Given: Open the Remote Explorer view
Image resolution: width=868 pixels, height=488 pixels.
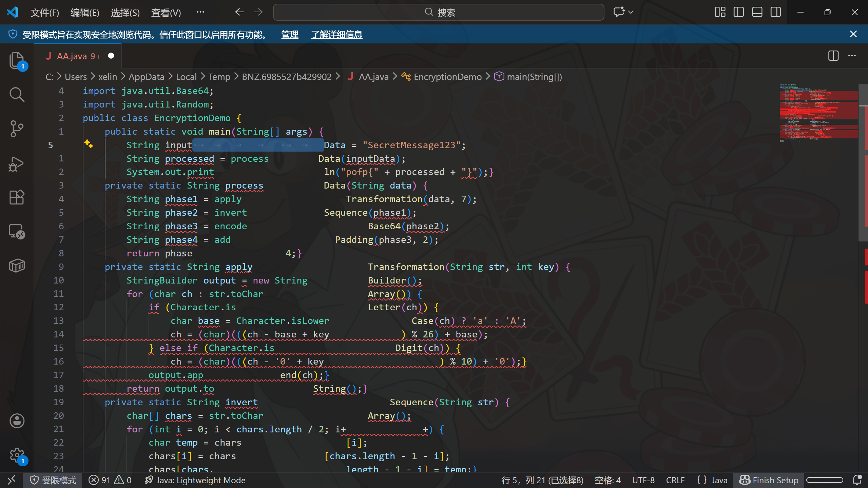Looking at the screenshot, I should [17, 232].
